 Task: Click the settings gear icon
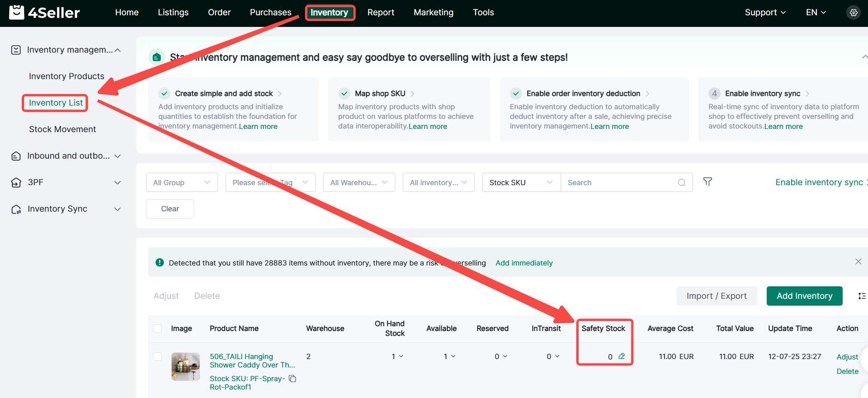(x=854, y=13)
